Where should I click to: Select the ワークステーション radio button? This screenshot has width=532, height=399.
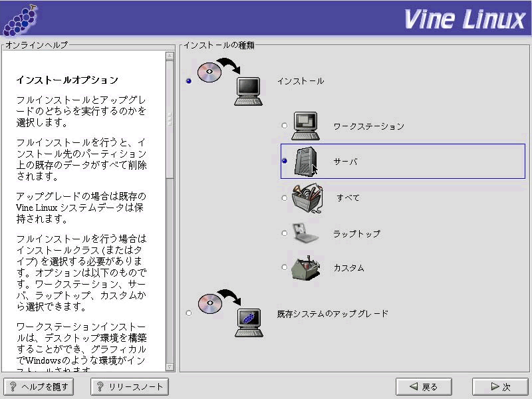(x=285, y=126)
